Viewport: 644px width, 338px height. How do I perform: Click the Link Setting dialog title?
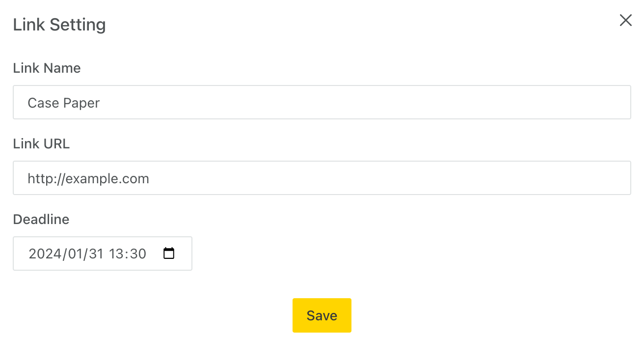coord(59,25)
